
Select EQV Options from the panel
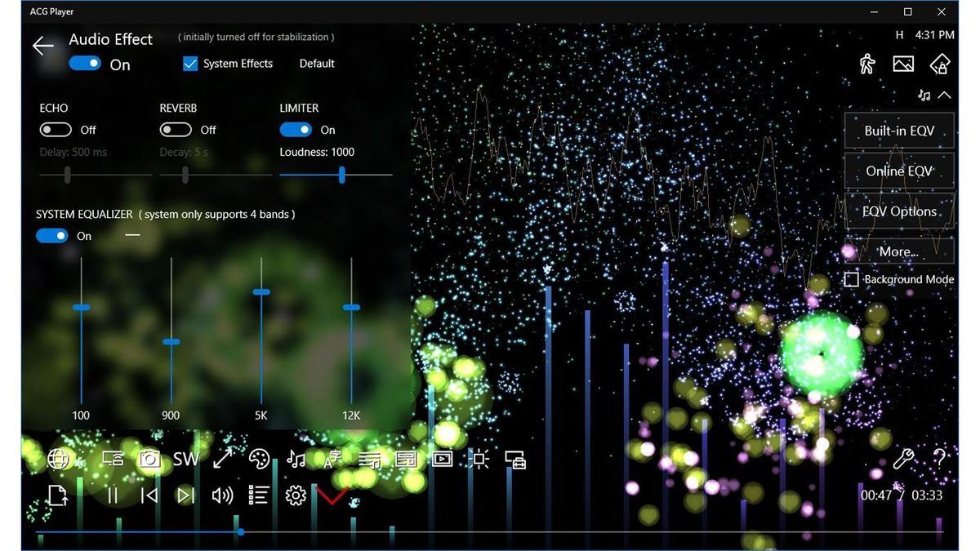(899, 211)
